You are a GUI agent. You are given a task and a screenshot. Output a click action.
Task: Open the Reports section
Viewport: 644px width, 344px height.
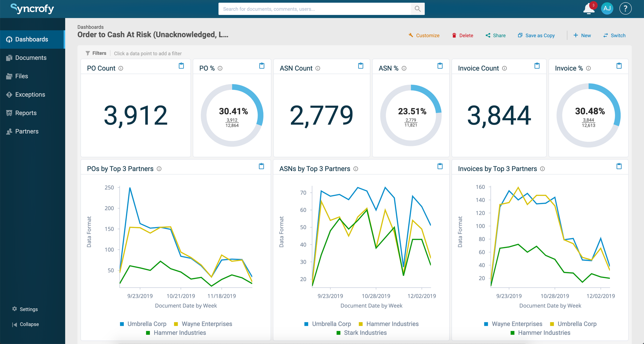(x=26, y=113)
